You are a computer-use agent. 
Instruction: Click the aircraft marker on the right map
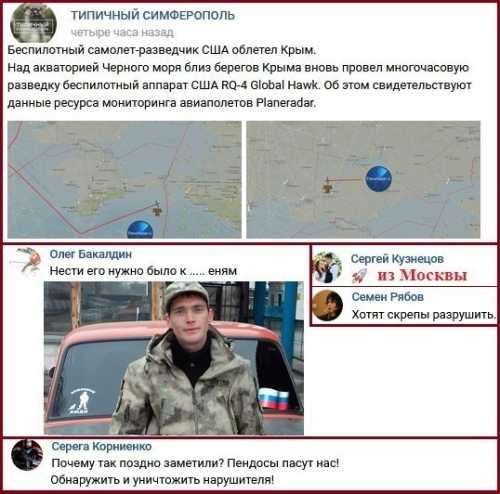pyautogui.click(x=327, y=185)
